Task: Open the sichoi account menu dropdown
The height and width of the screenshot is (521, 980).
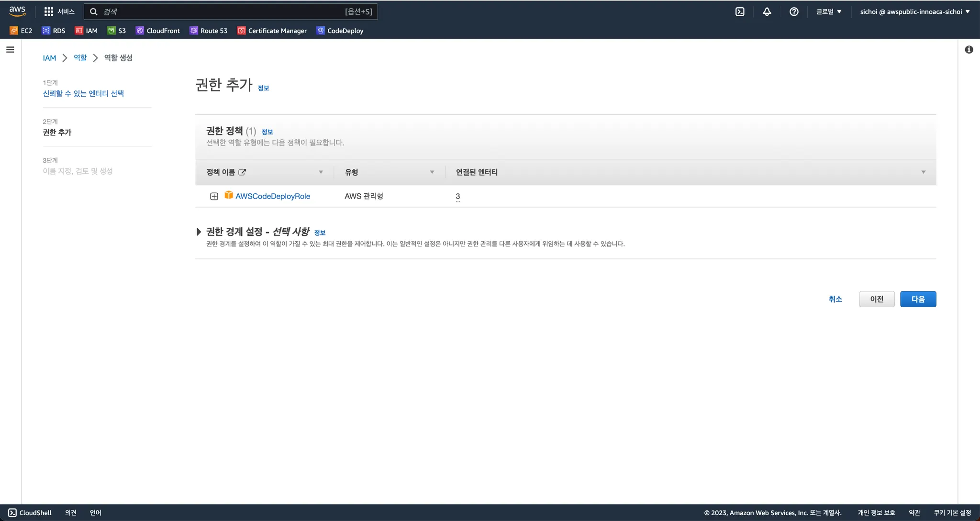Action: (914, 11)
